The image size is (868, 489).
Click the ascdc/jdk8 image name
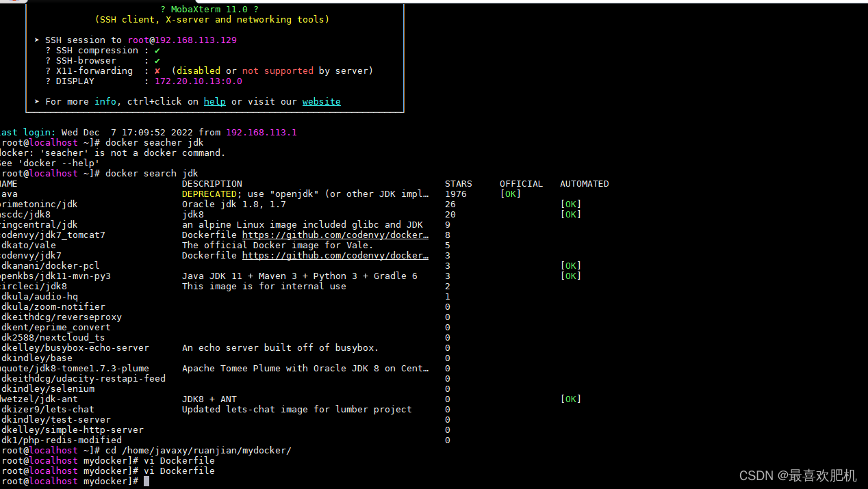(25, 214)
